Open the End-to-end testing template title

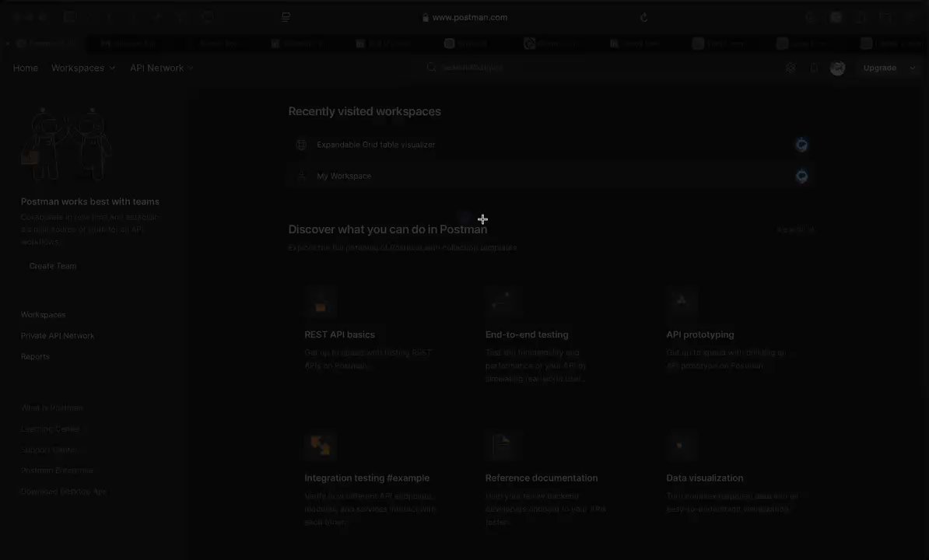527,334
